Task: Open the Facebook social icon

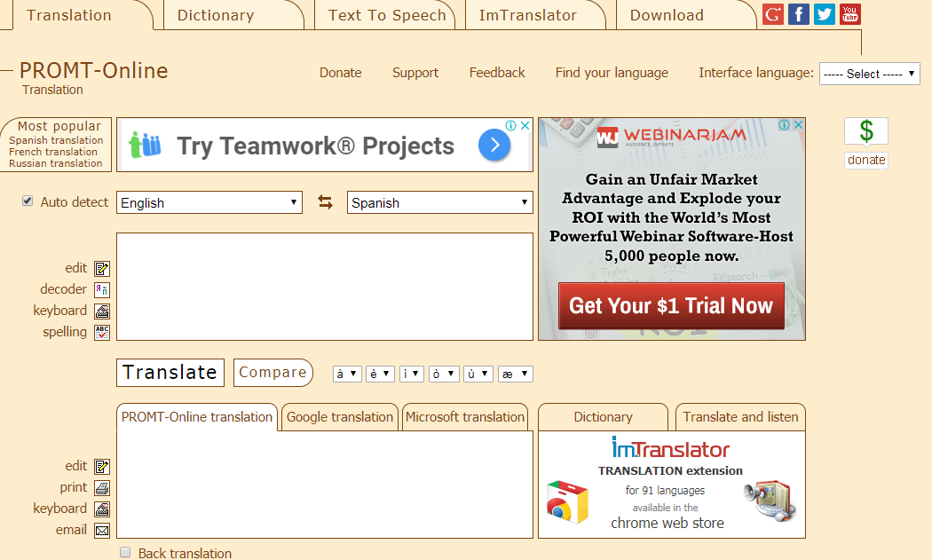Action: tap(798, 14)
